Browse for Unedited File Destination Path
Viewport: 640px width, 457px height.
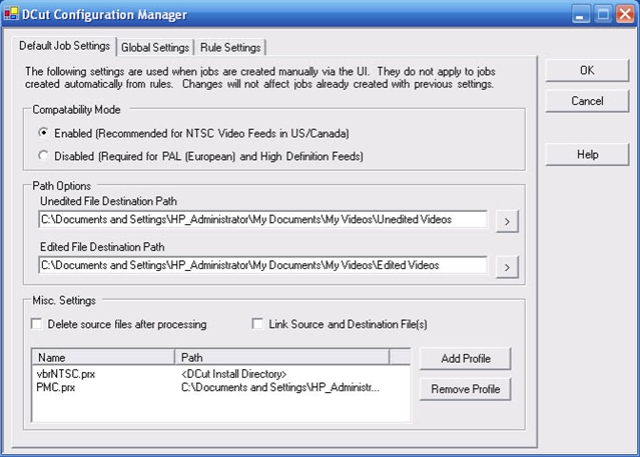click(x=507, y=221)
